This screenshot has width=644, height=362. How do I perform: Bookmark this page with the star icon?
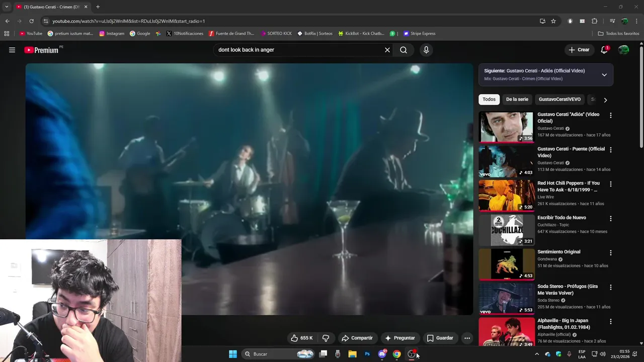coord(553,21)
